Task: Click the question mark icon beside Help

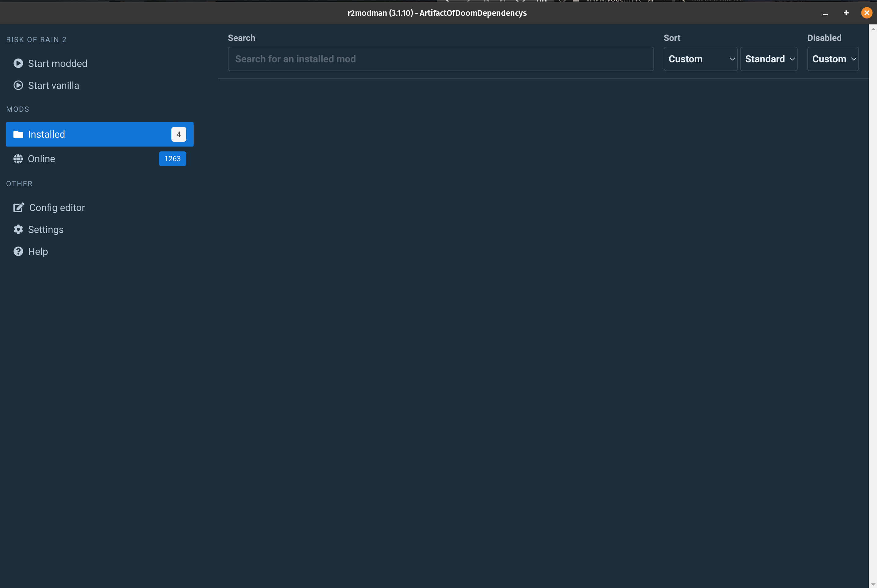Action: pos(18,251)
